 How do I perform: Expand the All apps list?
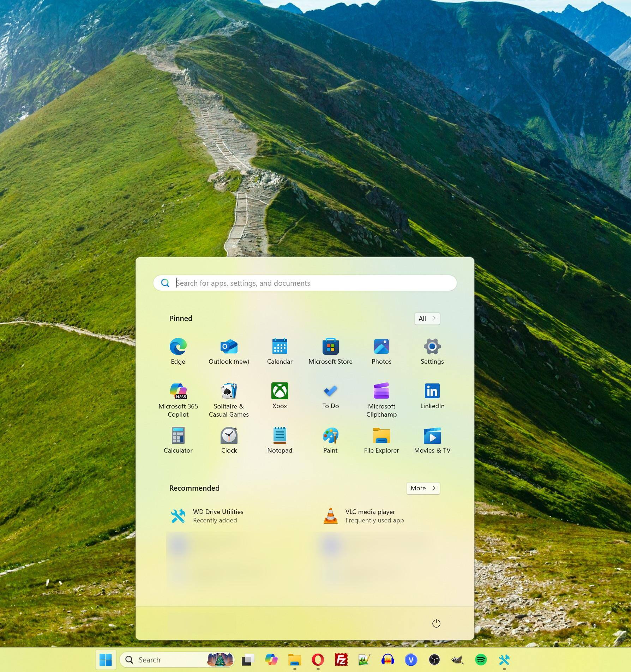[427, 319]
